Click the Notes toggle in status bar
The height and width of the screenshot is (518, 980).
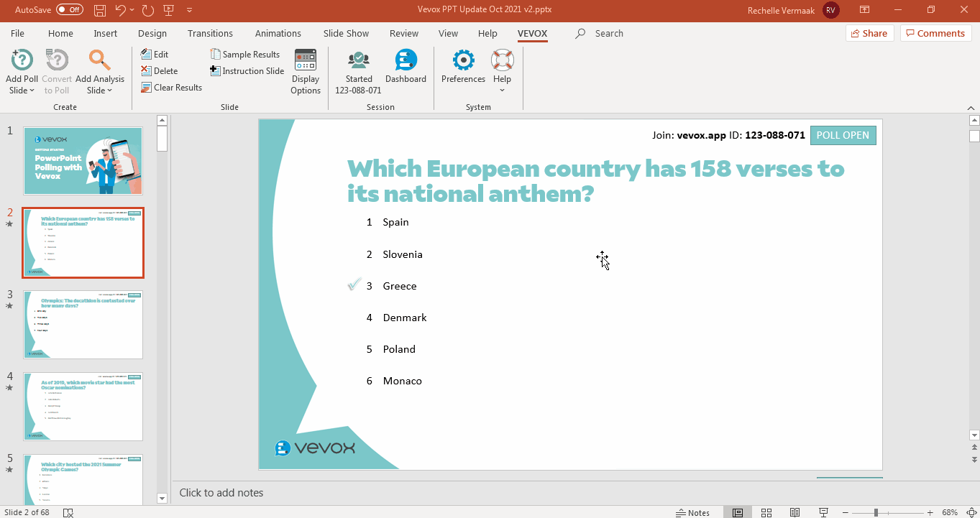[x=692, y=512]
